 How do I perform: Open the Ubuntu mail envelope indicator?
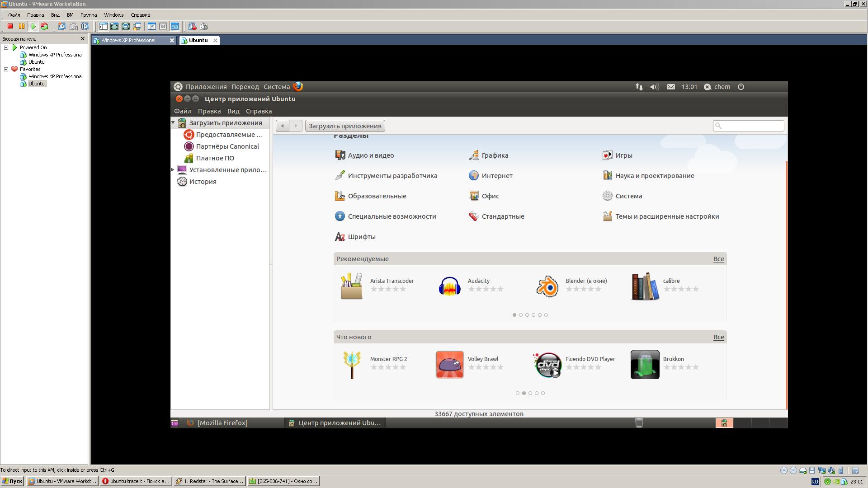click(x=671, y=87)
